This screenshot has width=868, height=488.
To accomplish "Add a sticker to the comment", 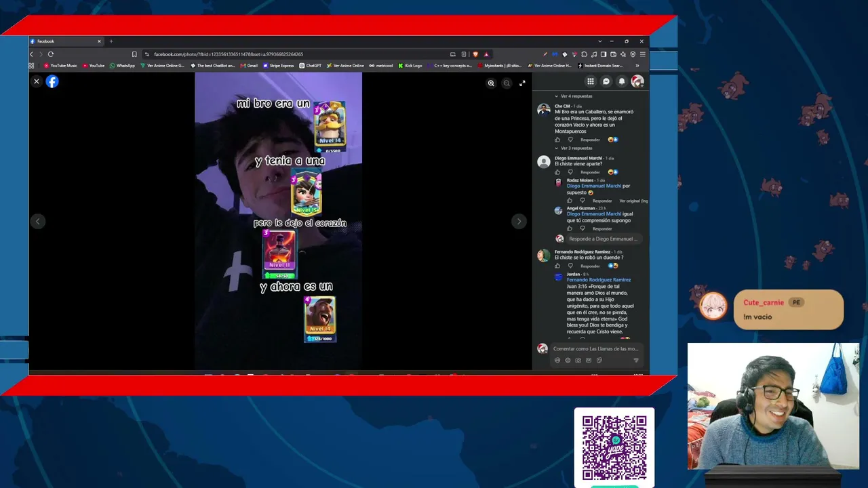I will [x=599, y=360].
